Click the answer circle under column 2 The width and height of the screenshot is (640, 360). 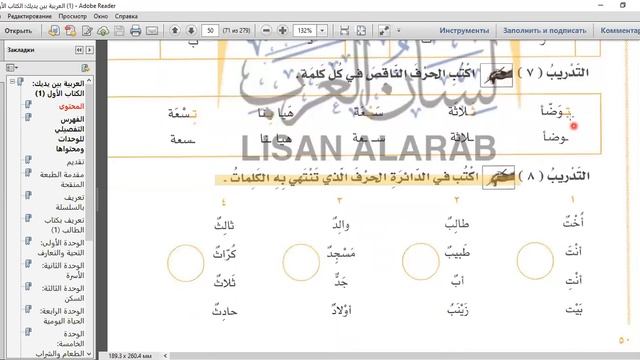tap(420, 262)
